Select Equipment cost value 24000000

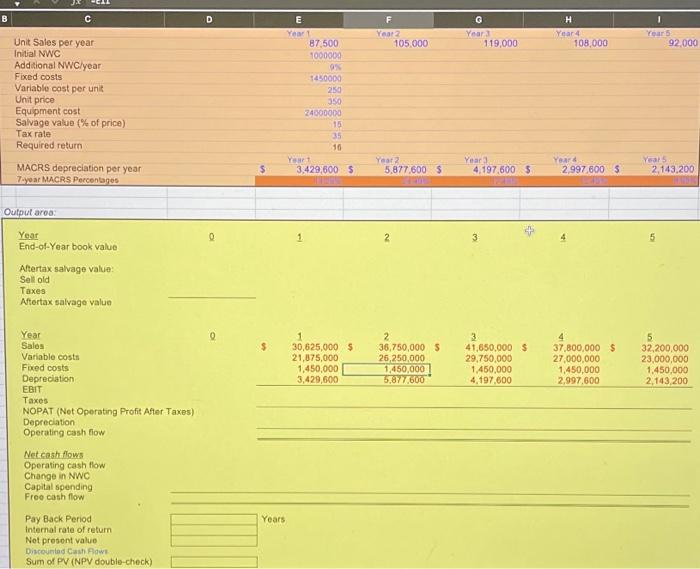323,113
